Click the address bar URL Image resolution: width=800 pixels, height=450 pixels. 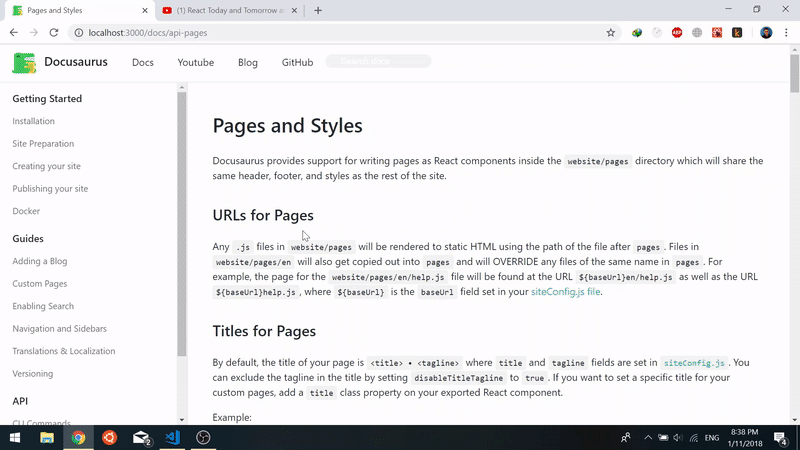click(148, 33)
